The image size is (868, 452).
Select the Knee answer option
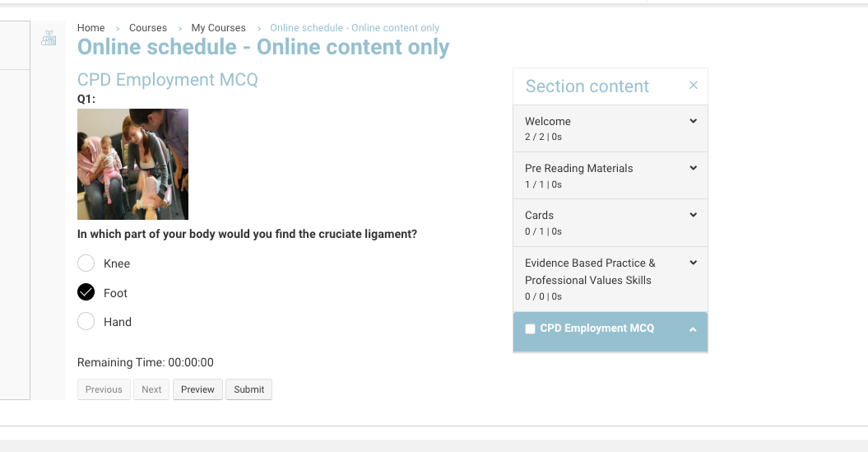[86, 263]
